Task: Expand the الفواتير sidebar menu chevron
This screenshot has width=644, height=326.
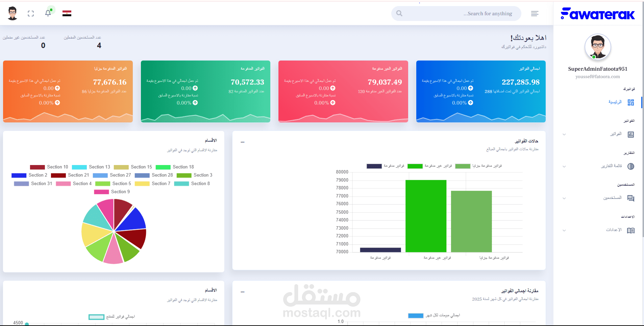Action: 564,135
